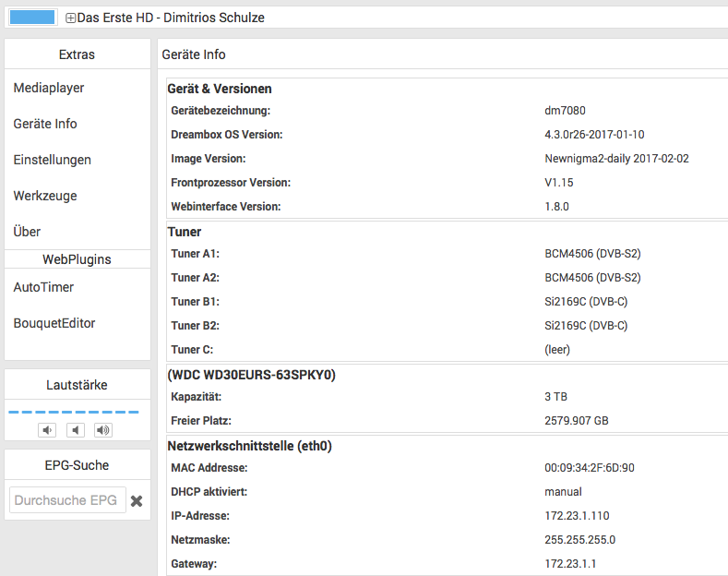
Task: Focus the Durchsuche EPG search field
Action: [66, 500]
